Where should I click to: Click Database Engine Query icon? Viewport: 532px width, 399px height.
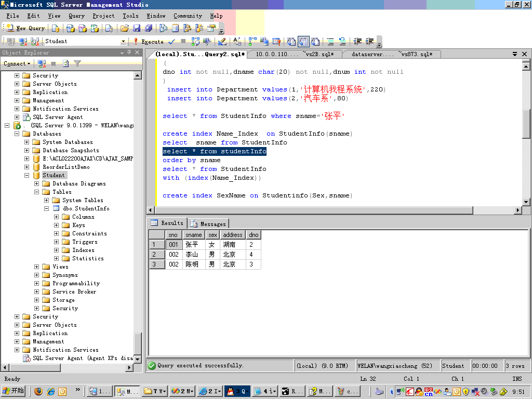click(x=55, y=28)
